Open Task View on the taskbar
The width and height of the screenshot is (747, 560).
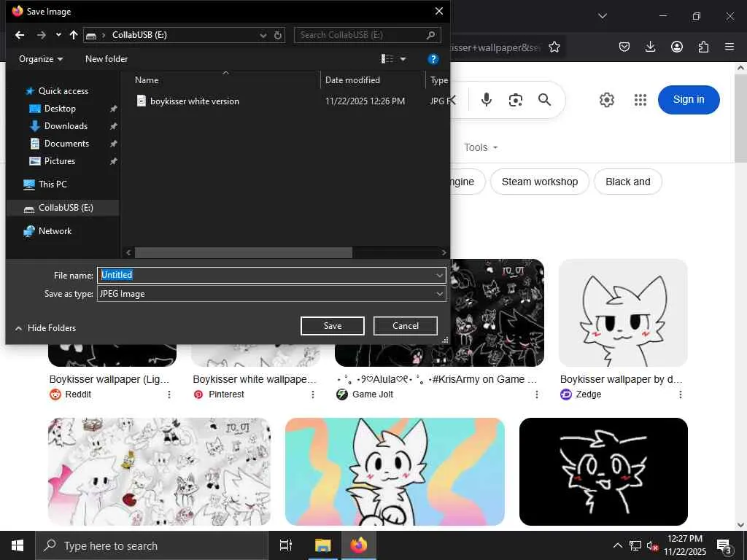pyautogui.click(x=286, y=545)
